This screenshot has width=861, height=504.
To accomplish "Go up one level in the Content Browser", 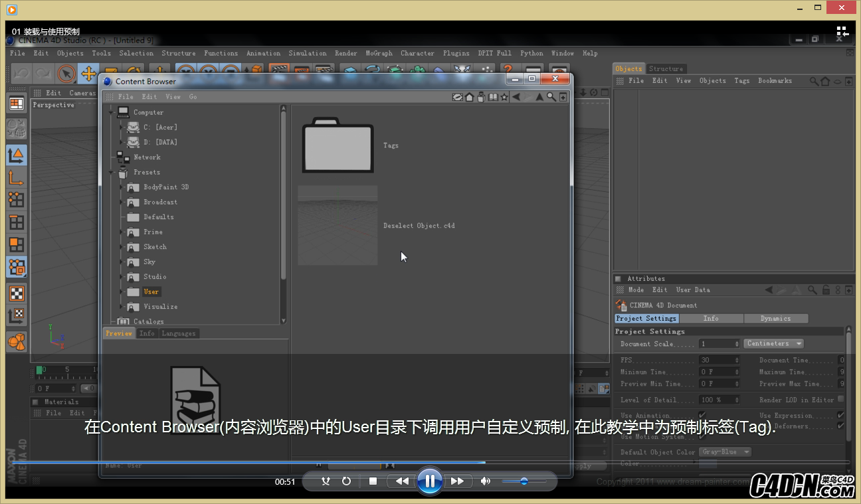I will tap(539, 97).
